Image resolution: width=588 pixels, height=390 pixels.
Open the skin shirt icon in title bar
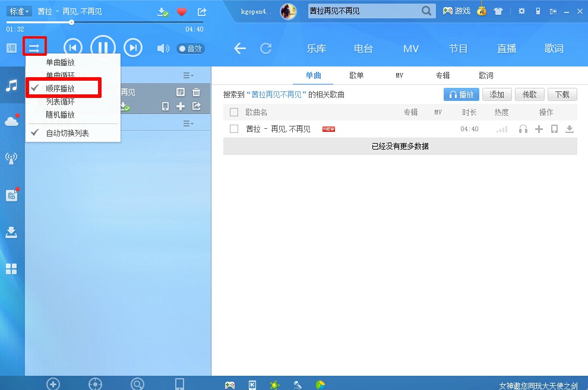pos(498,11)
